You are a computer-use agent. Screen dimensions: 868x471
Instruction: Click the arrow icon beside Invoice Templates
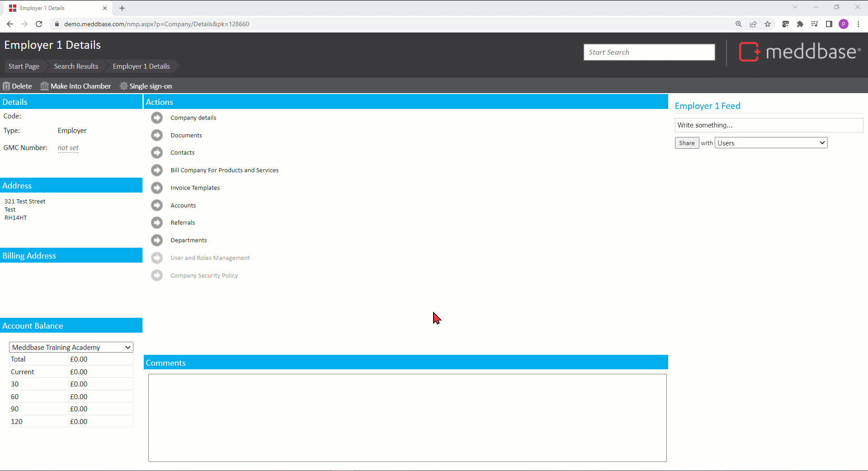click(157, 188)
